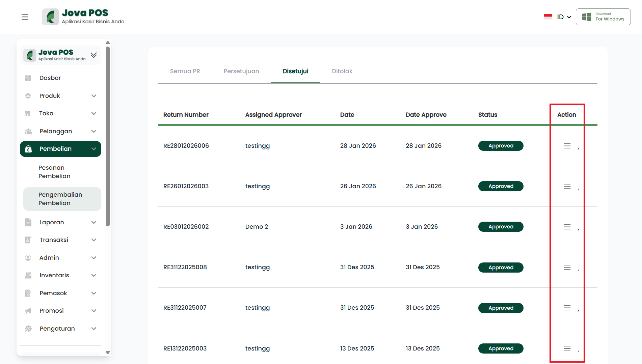This screenshot has height=364, width=642.
Task: Collapse sidebar with double-chevron icon
Action: pyautogui.click(x=93, y=55)
